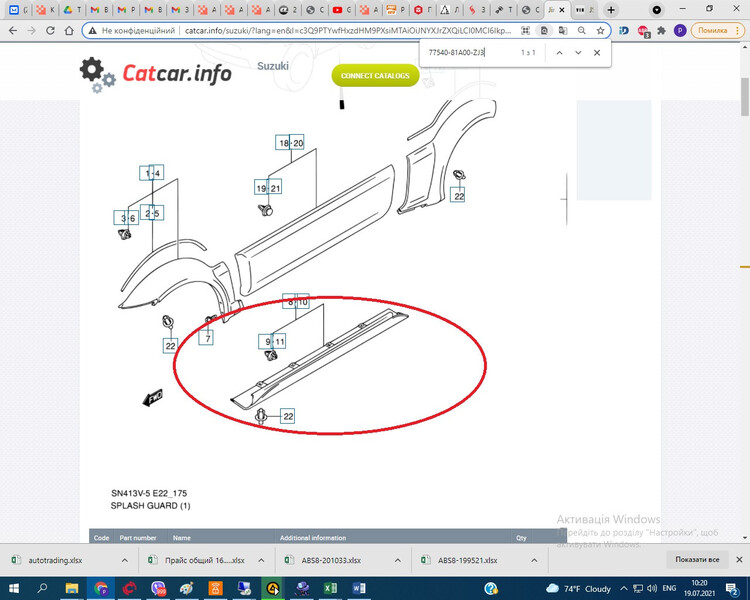Viewport: 750px width, 600px height.
Task: Open Windows Start menu
Action: coord(13,588)
